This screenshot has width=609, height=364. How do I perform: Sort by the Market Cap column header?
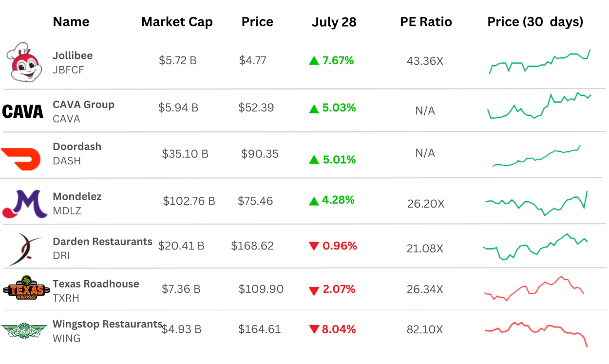(x=177, y=22)
